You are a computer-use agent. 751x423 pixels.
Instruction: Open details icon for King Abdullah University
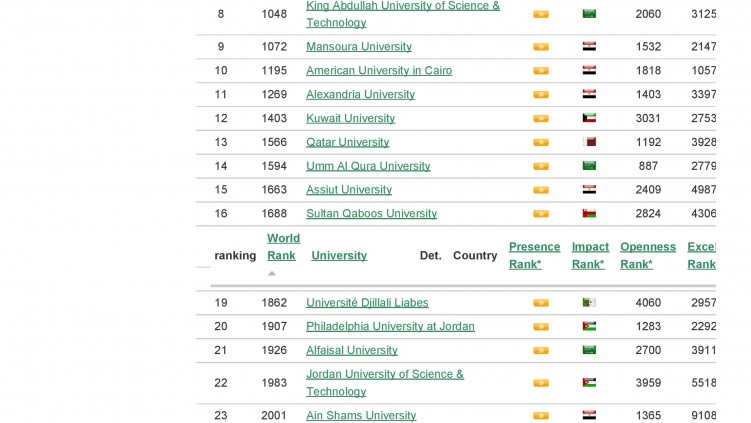541,14
